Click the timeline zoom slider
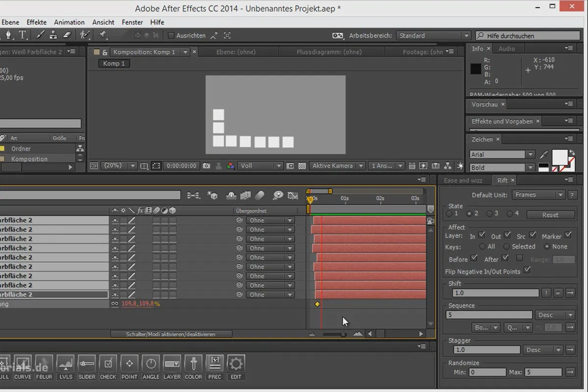This screenshot has height=392, width=588. (335, 334)
